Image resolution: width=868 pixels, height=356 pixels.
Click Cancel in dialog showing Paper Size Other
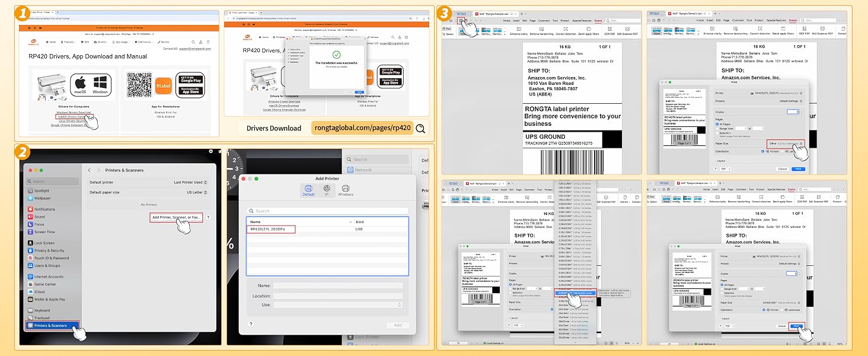(x=782, y=169)
